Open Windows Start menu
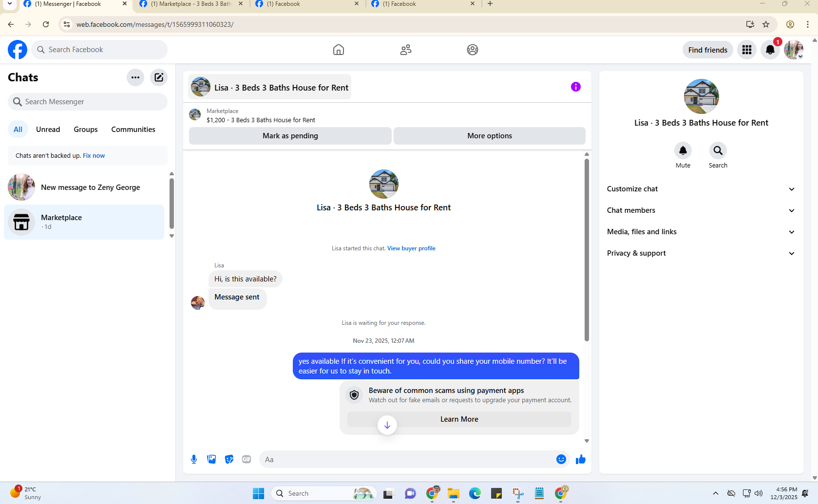The width and height of the screenshot is (818, 504). [x=259, y=493]
